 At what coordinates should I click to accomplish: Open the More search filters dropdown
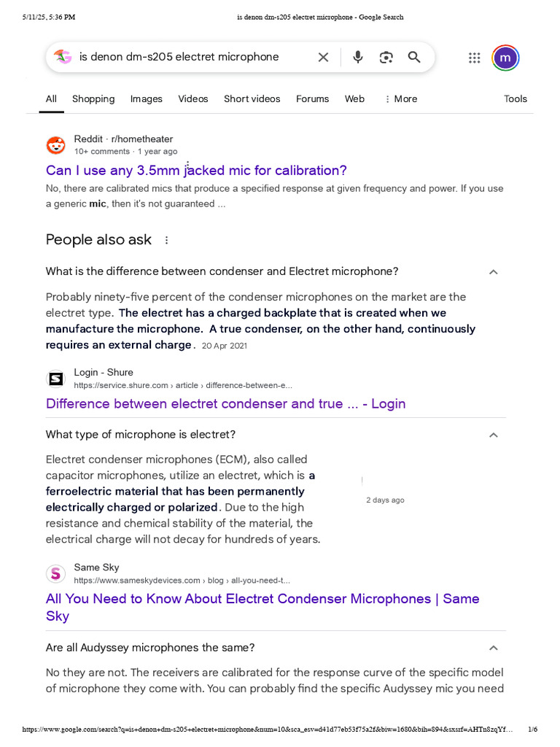(401, 98)
